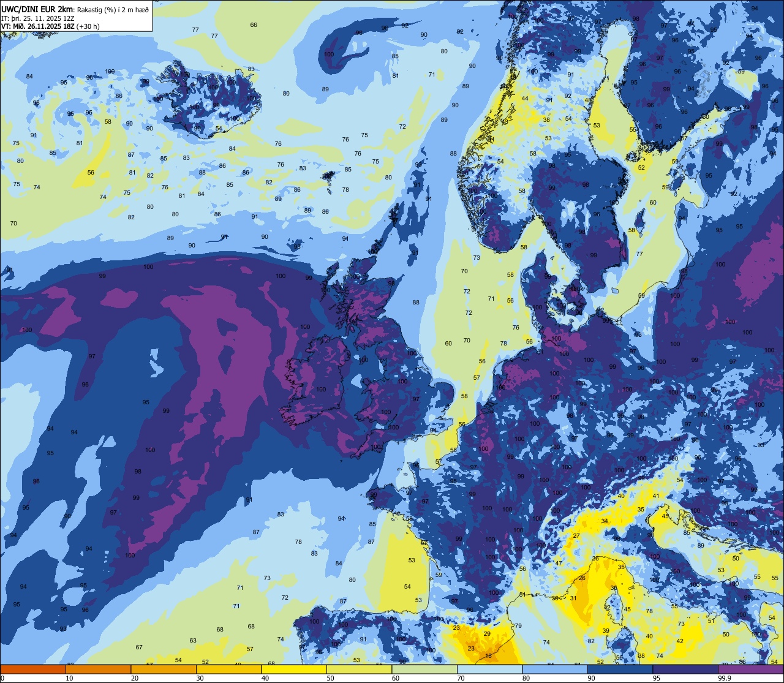Image resolution: width=784 pixels, height=683 pixels.
Task: Click the legend tick label '30'
Action: pos(200,678)
